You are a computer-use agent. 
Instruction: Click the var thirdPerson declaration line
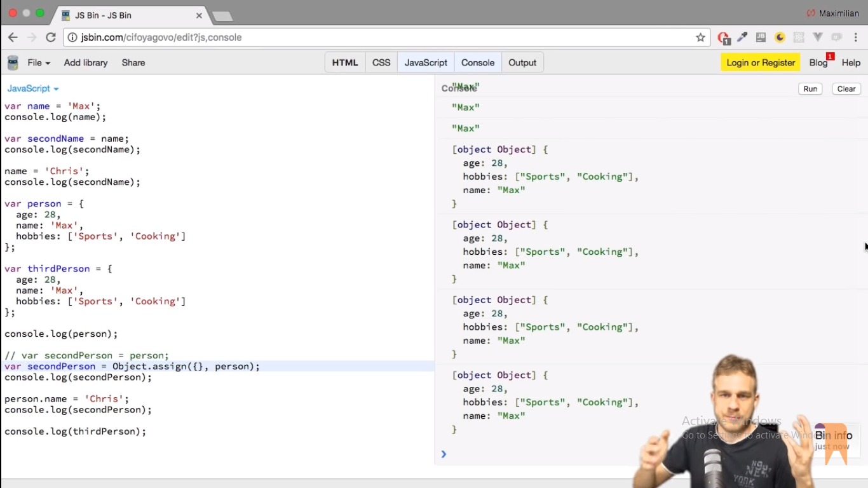tap(58, 269)
